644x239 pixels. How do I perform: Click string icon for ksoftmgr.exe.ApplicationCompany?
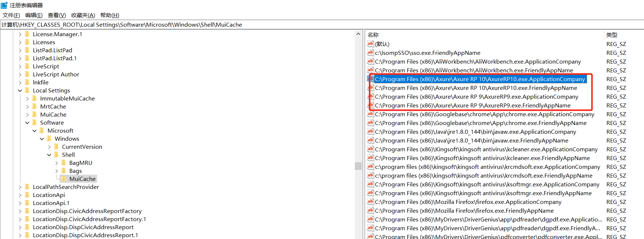pos(371,184)
